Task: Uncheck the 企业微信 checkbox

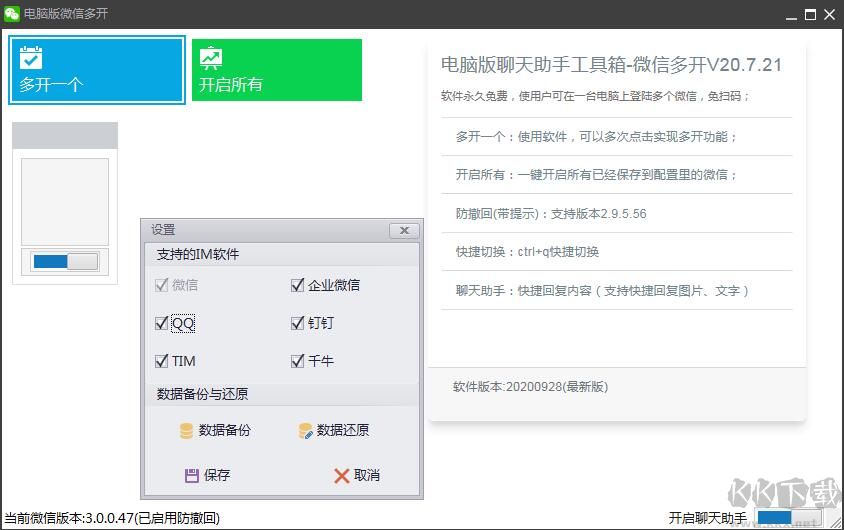Action: pyautogui.click(x=297, y=285)
